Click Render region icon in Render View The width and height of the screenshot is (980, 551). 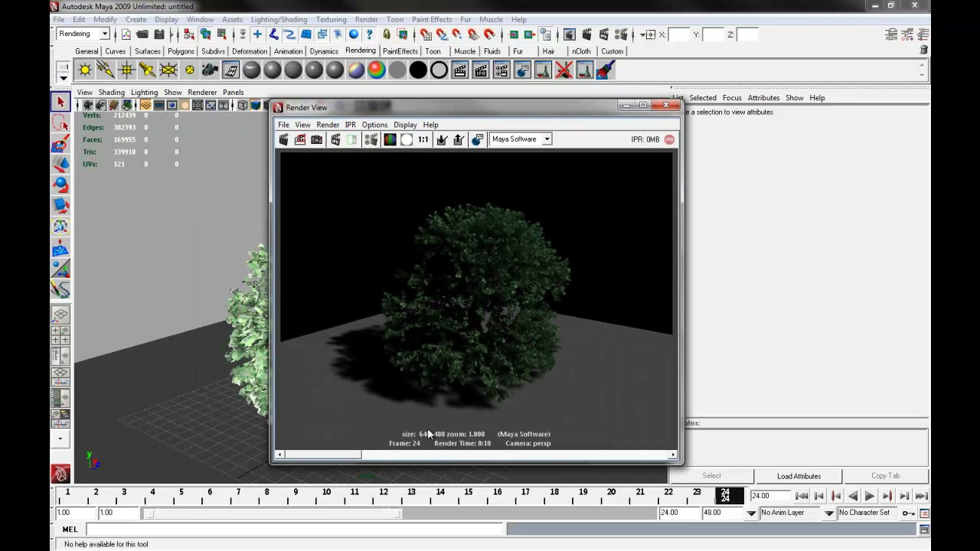(x=300, y=139)
